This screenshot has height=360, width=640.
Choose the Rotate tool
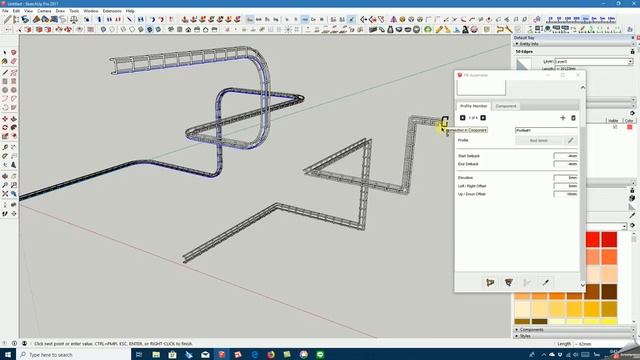(x=5, y=127)
